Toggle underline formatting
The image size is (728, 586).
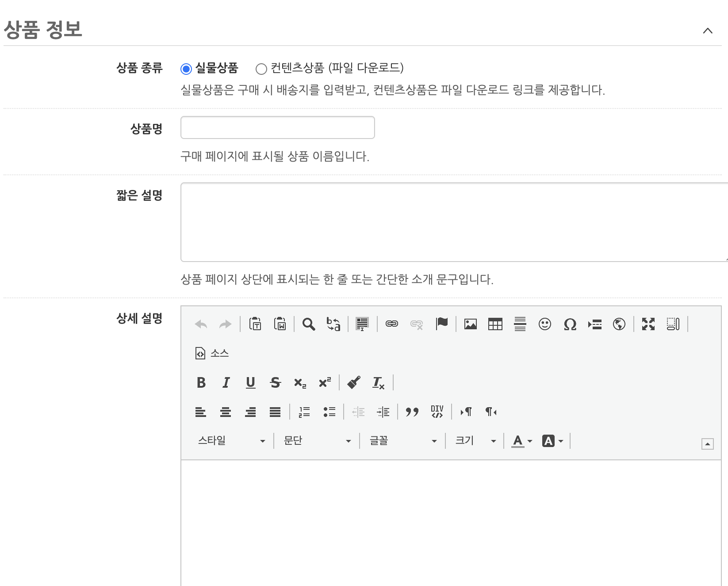pos(251,382)
